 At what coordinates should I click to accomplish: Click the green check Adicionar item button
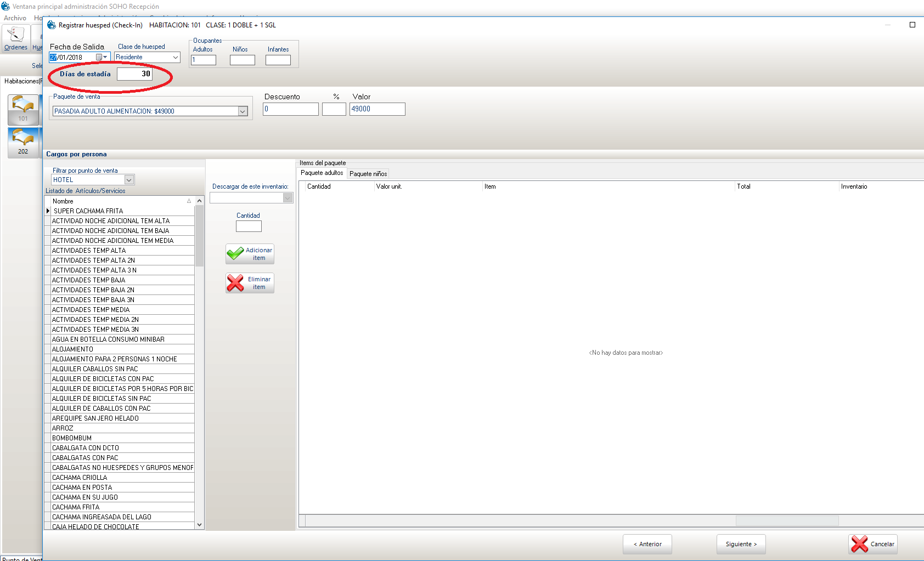250,254
